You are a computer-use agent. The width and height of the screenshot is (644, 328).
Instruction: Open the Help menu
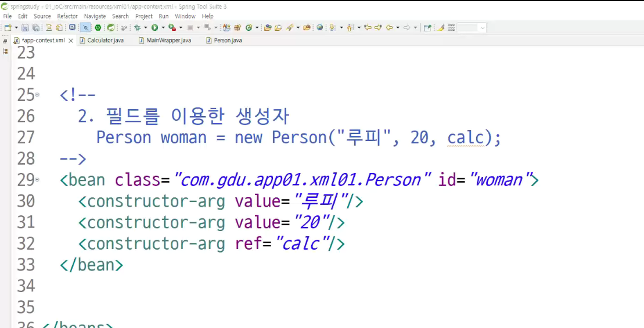pos(207,16)
